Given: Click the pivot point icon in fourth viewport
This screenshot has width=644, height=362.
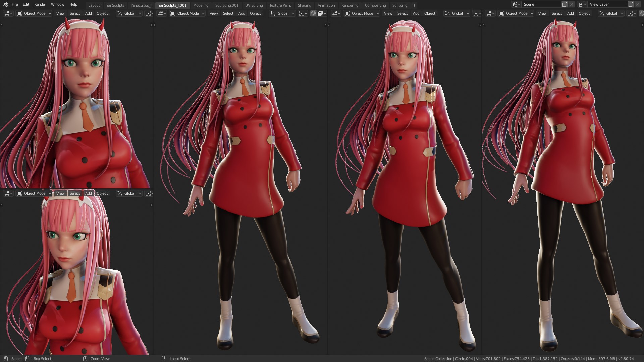Looking at the screenshot, I should [x=632, y=13].
